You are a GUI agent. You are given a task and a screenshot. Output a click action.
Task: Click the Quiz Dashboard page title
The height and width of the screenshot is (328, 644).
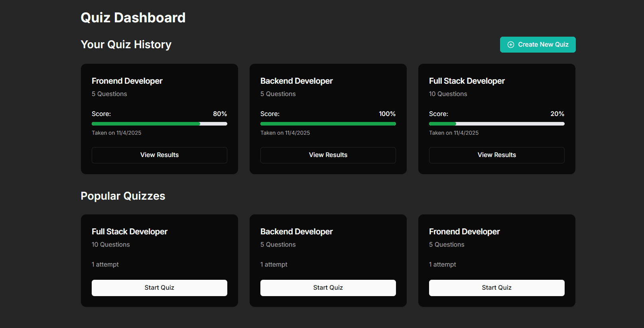point(133,18)
